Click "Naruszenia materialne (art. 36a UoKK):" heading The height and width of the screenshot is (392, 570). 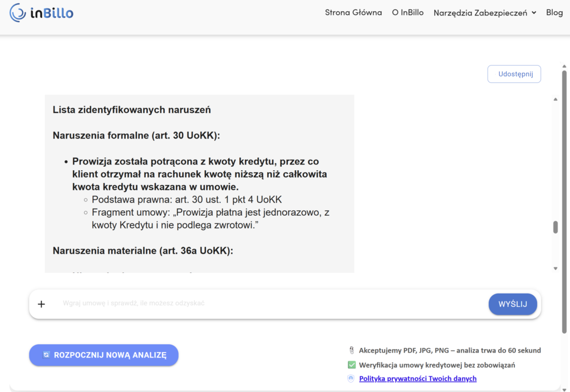click(x=143, y=251)
